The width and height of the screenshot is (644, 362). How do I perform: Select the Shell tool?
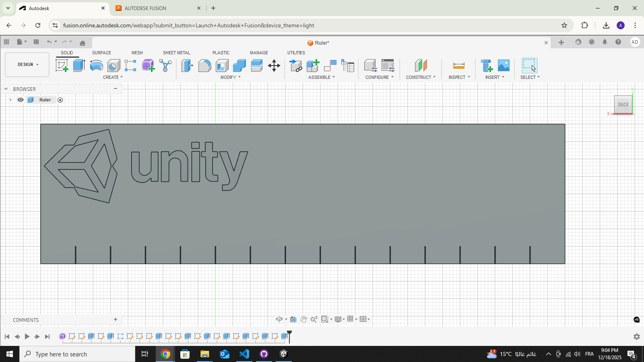pos(222,66)
